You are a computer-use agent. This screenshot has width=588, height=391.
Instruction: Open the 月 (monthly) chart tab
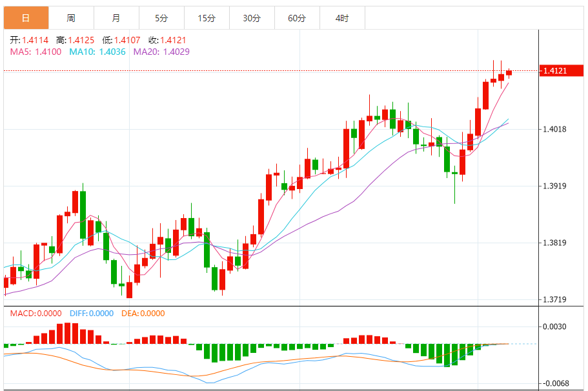(x=116, y=18)
